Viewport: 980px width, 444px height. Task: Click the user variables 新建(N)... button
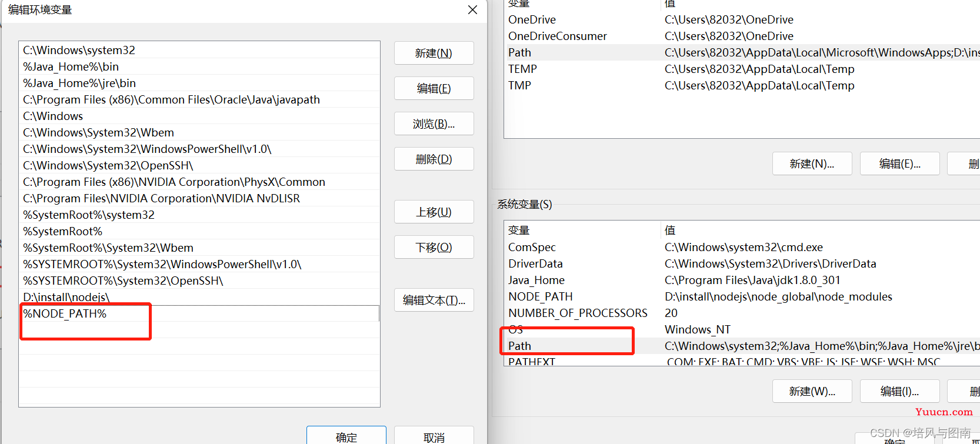coord(812,163)
